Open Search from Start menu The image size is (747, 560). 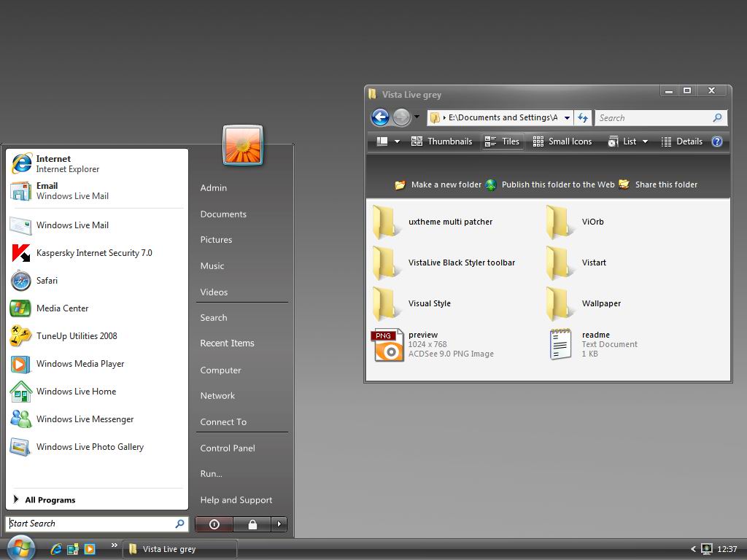coord(214,318)
